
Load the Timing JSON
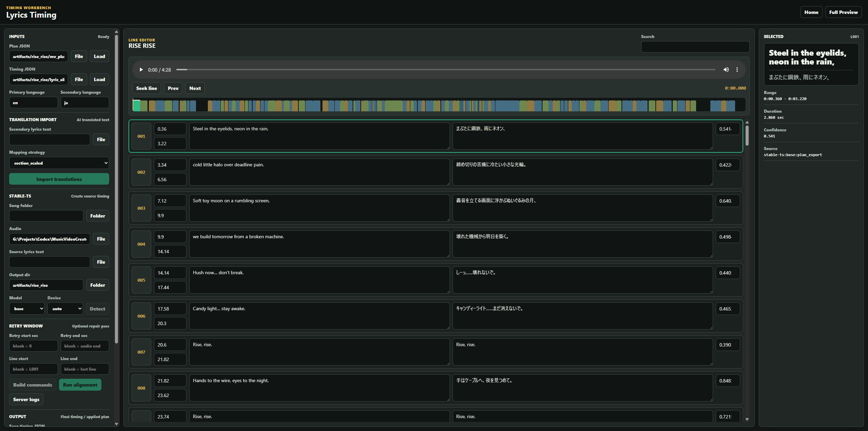tap(99, 79)
